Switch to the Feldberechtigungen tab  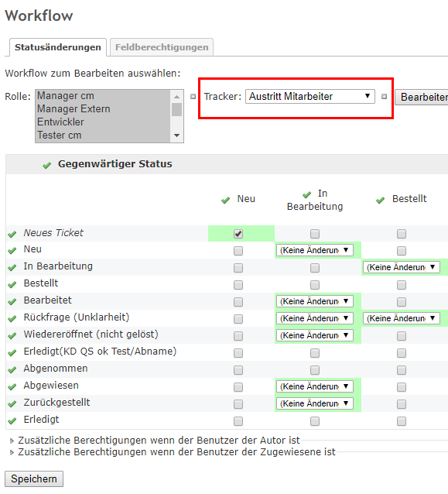(162, 47)
